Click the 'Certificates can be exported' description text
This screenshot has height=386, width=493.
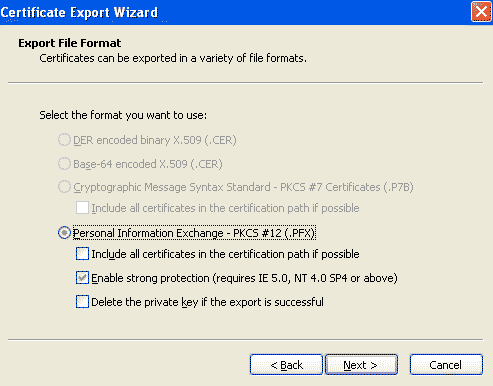point(173,58)
